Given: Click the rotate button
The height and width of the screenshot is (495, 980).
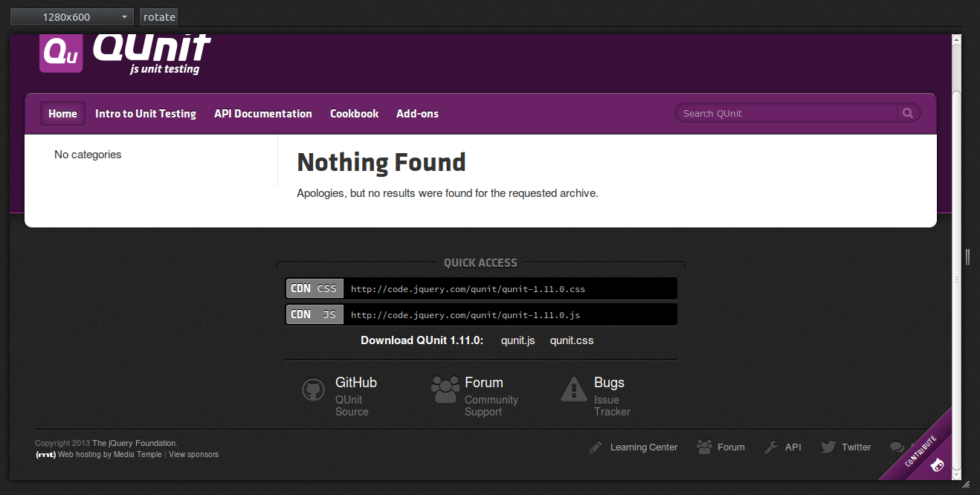Looking at the screenshot, I should point(159,17).
